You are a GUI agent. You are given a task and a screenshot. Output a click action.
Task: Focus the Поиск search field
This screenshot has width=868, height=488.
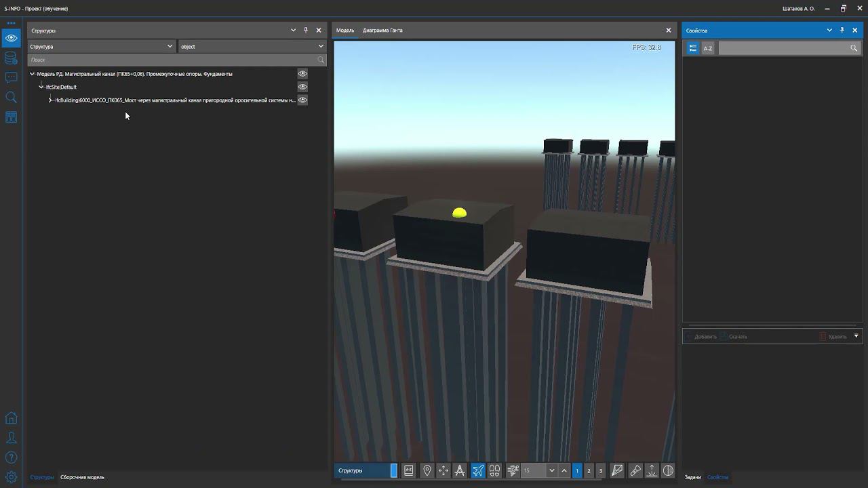click(x=177, y=60)
